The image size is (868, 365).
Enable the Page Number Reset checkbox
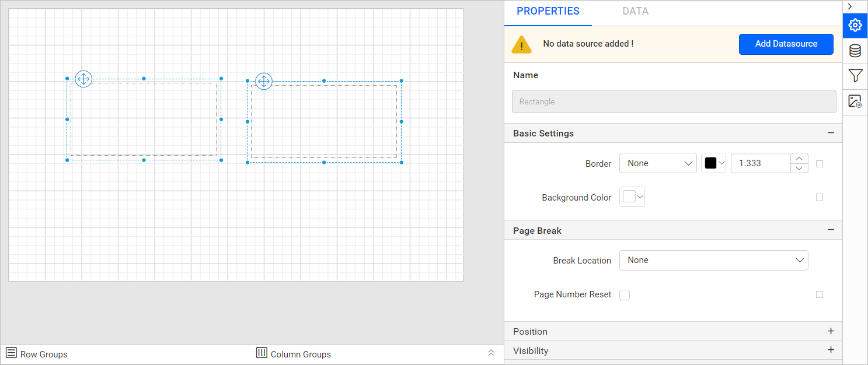[625, 295]
